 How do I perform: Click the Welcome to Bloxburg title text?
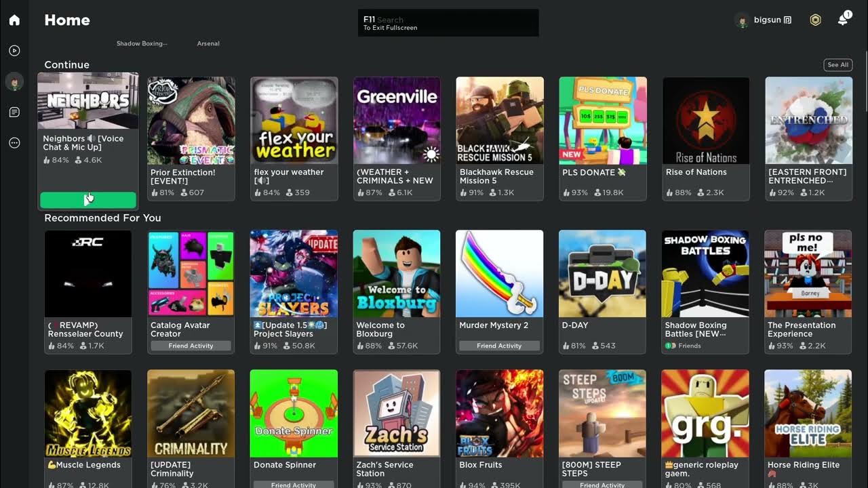pyautogui.click(x=380, y=329)
